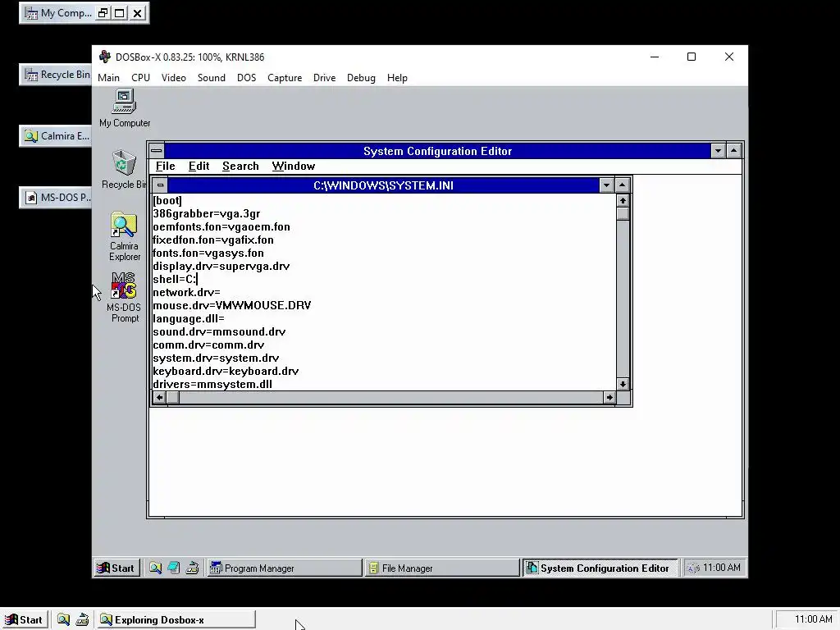Maximize System Configuration Editor with up arrow
The height and width of the screenshot is (630, 840).
[x=734, y=151]
